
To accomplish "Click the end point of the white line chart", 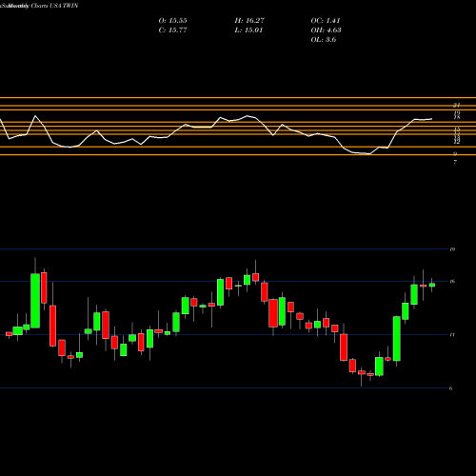I will [431, 119].
